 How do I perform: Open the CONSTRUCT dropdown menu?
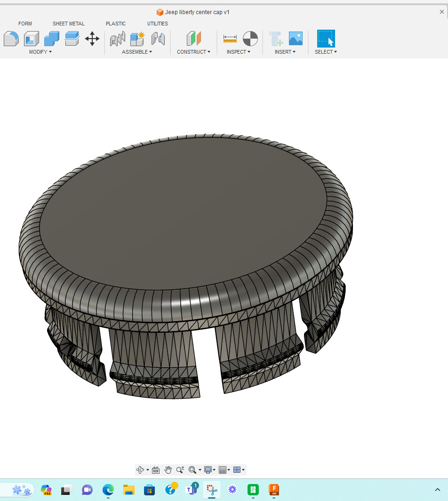tap(193, 52)
